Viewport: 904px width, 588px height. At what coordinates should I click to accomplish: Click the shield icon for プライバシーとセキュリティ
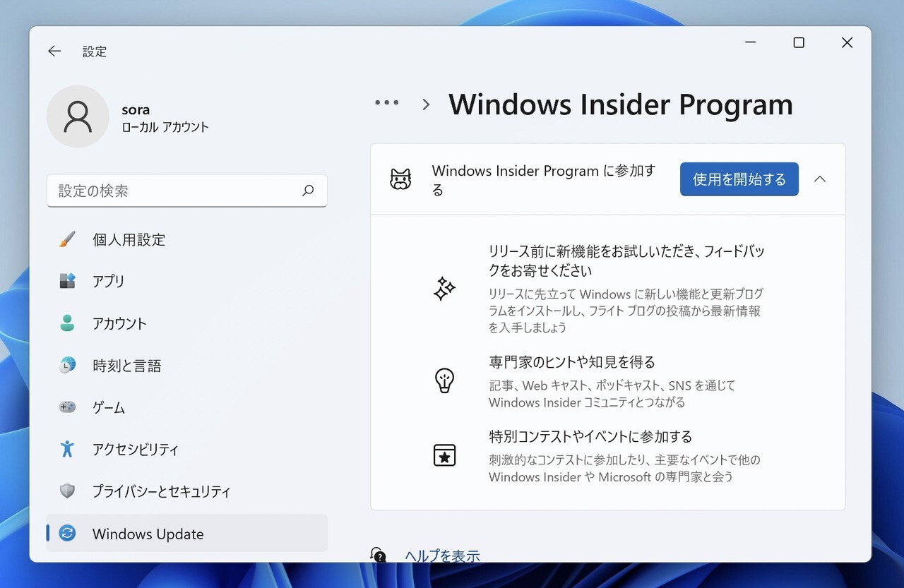point(67,491)
